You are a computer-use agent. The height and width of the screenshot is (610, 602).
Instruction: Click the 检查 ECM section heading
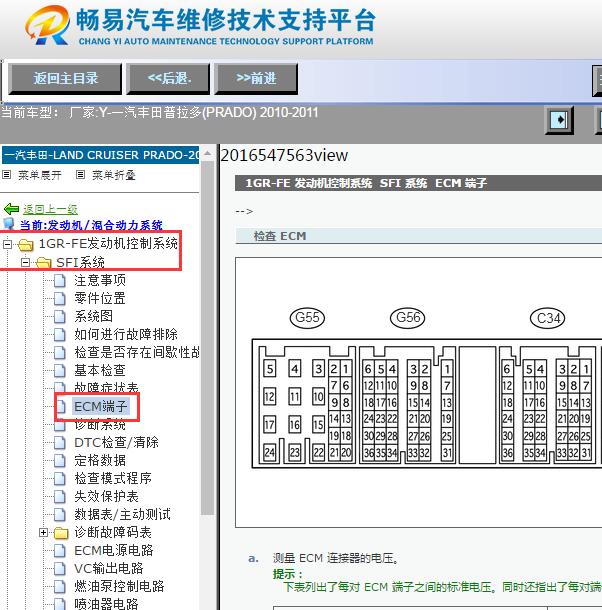tap(280, 236)
